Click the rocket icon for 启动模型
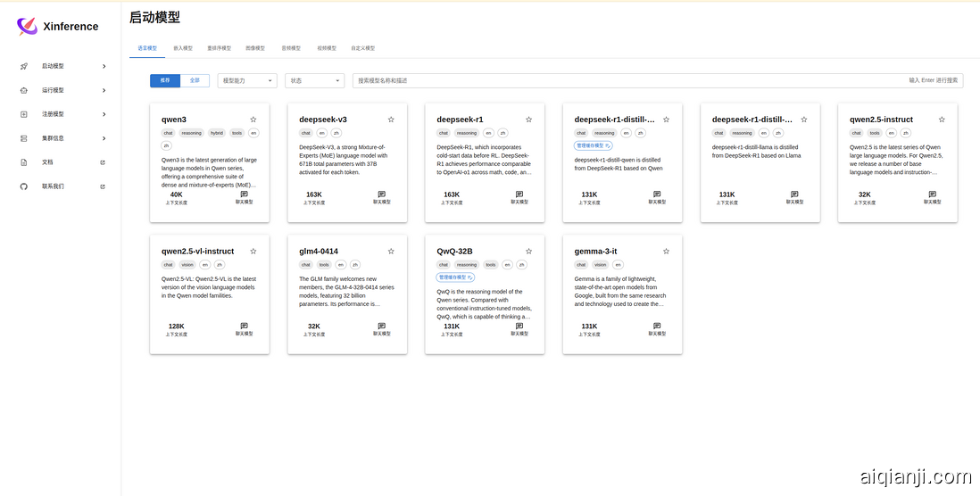The image size is (980, 496). point(23,66)
